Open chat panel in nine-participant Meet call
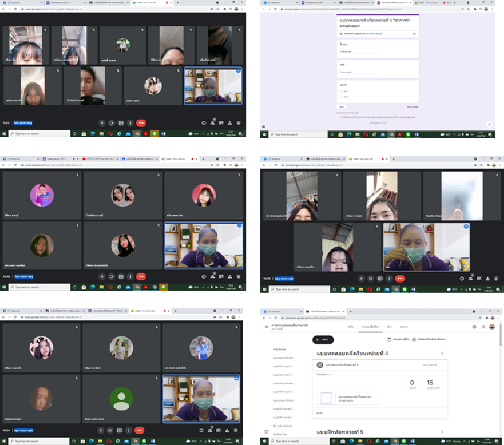Screen dimensions: 504x445 [x=223, y=123]
